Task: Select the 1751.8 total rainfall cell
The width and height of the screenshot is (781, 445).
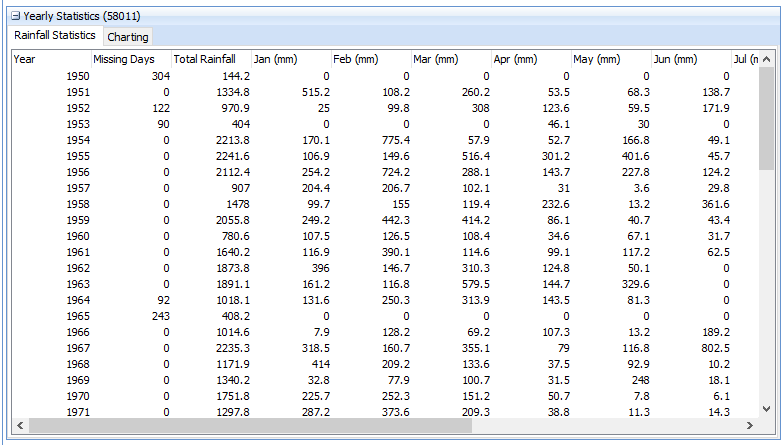Action: (x=233, y=396)
